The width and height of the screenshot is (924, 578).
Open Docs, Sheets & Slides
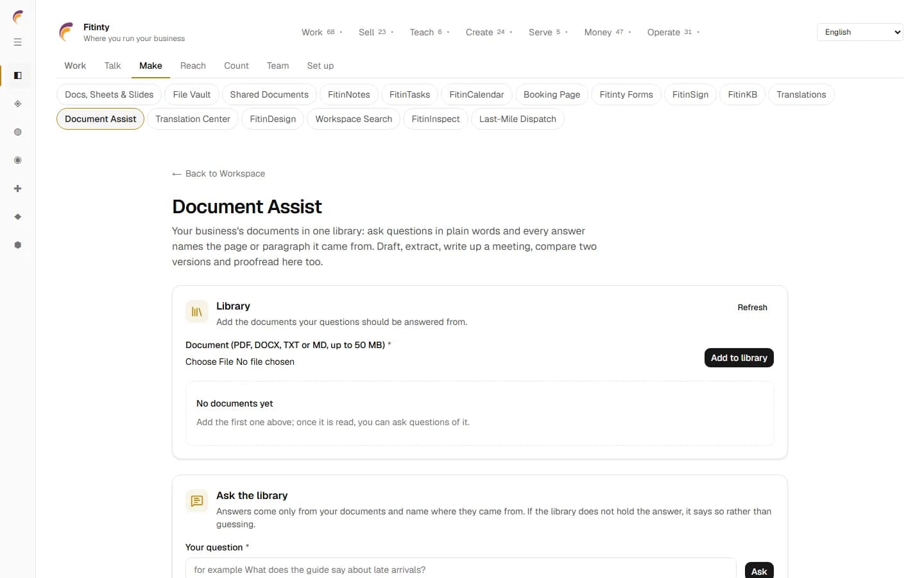[x=109, y=94]
